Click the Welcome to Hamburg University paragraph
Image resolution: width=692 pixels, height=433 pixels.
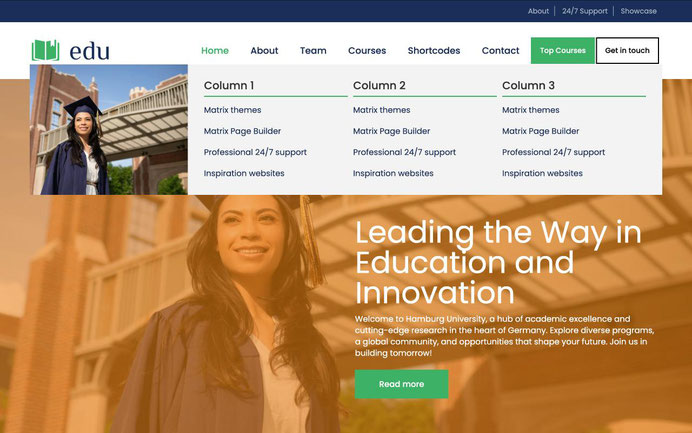(505, 336)
